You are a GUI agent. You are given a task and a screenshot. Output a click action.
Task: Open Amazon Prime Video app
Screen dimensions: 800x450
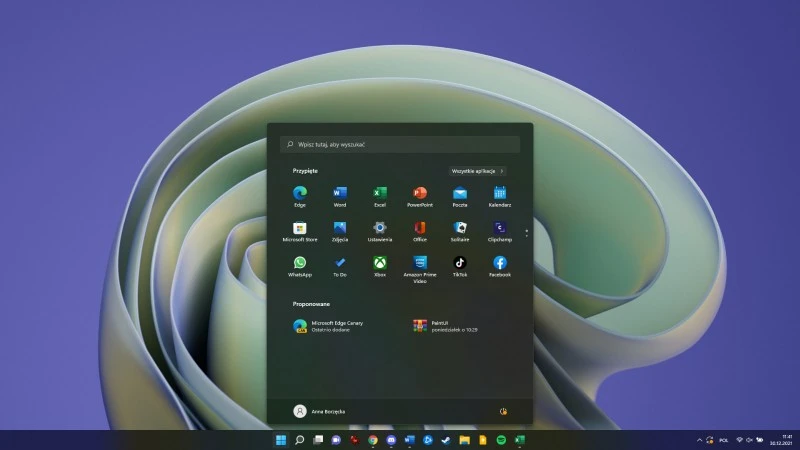click(420, 269)
